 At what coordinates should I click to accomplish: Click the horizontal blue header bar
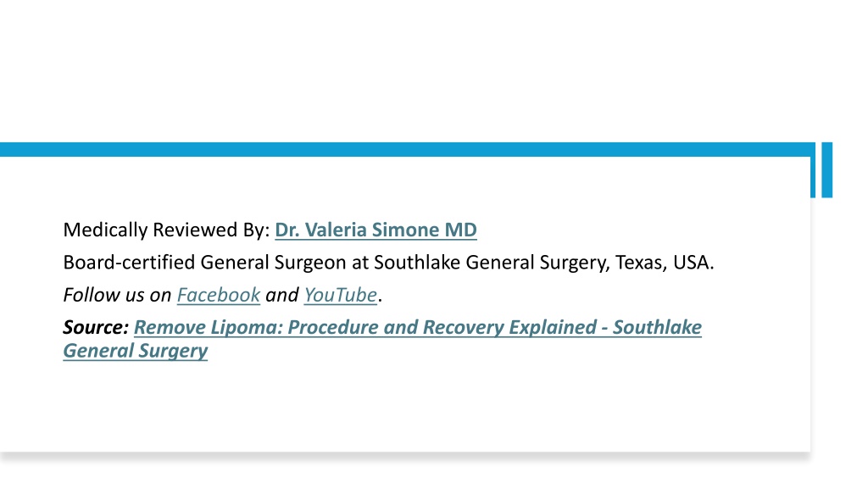point(407,149)
